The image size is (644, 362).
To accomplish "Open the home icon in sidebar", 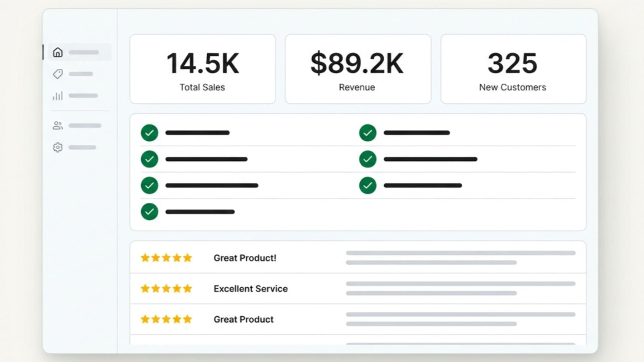I will [x=58, y=52].
